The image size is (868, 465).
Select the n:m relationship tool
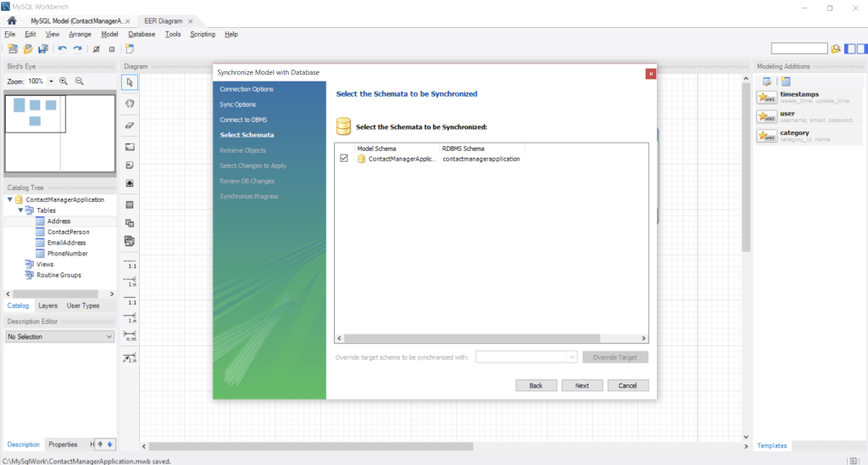[130, 336]
